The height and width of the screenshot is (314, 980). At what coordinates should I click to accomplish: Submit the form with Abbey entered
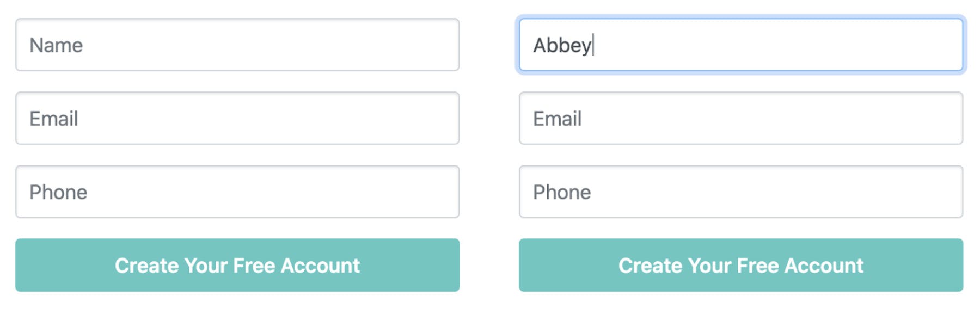[740, 265]
